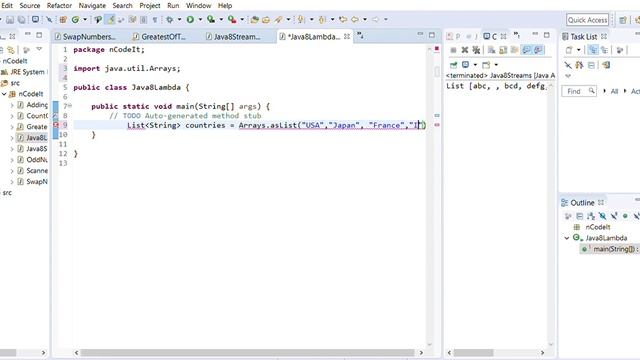Open the New Console View dropdown arrow

(x=496, y=65)
